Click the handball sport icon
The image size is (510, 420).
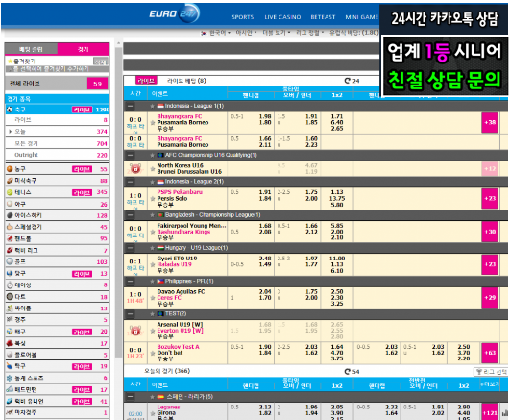click(x=10, y=238)
